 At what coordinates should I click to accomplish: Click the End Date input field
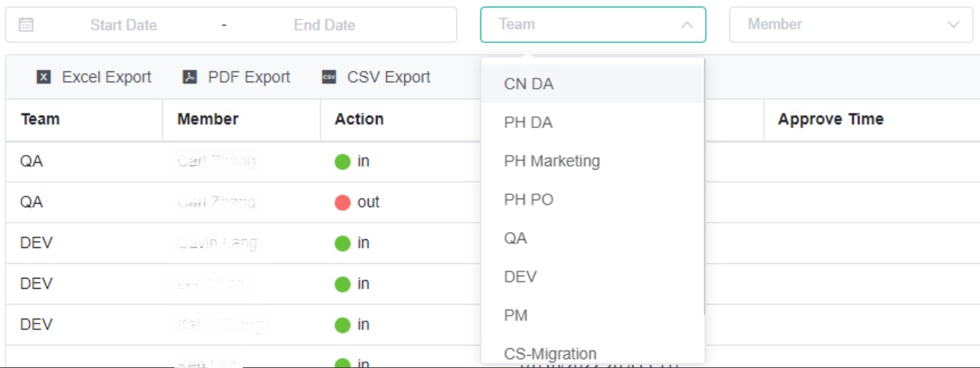pyautogui.click(x=324, y=25)
